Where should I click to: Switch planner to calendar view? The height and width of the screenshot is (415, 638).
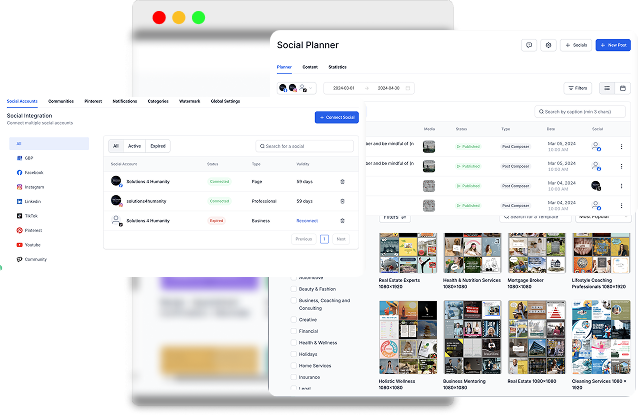tap(623, 88)
